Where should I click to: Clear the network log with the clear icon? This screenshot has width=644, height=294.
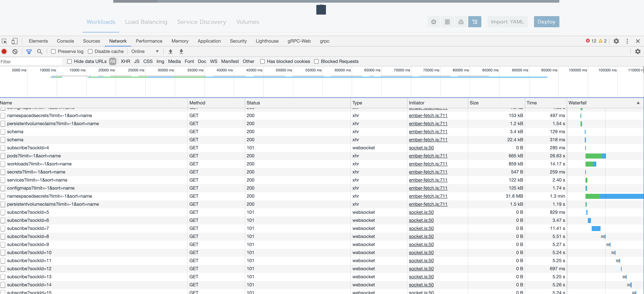pyautogui.click(x=15, y=51)
